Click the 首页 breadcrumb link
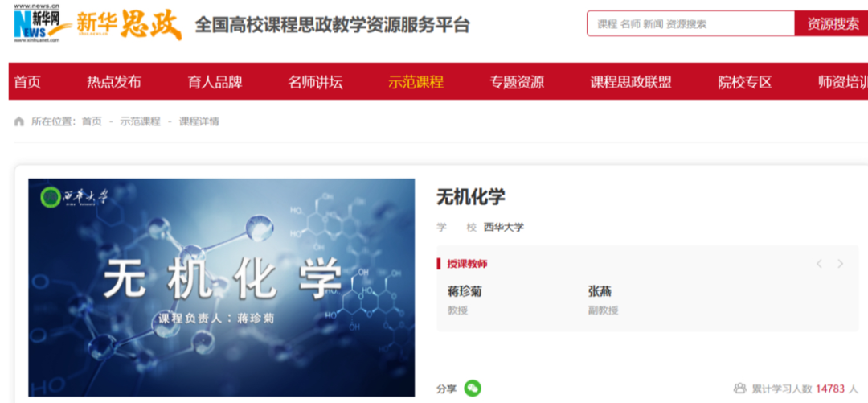 (92, 121)
